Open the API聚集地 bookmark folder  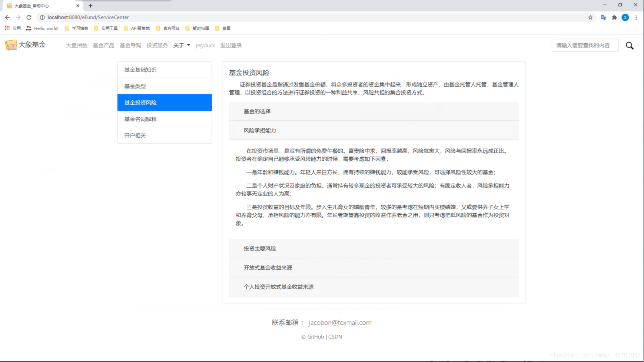click(136, 28)
